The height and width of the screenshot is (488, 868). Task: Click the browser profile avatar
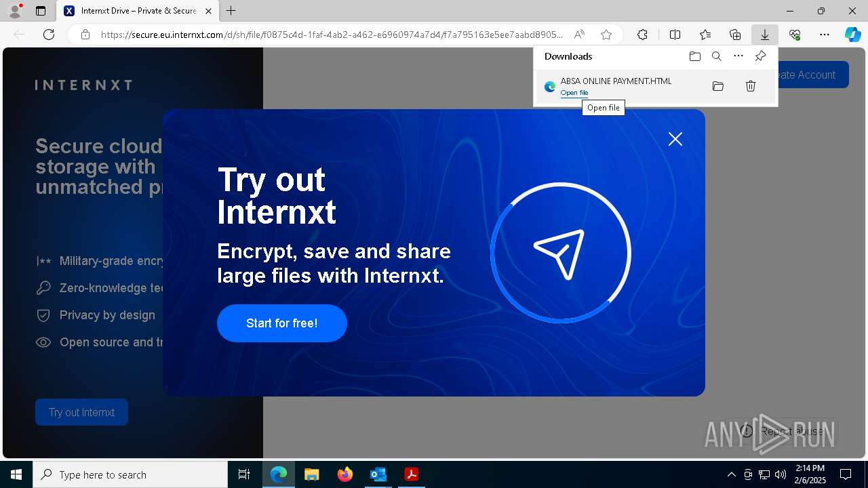click(x=15, y=10)
